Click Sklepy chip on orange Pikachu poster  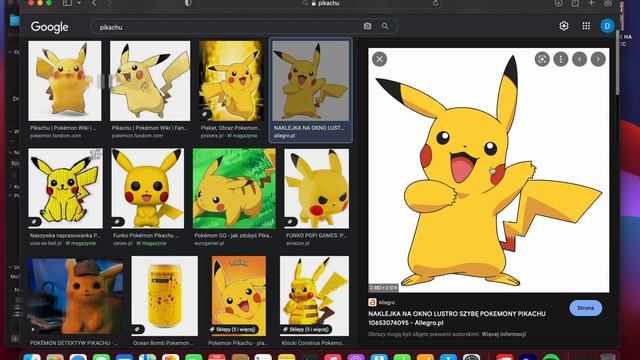[233, 329]
